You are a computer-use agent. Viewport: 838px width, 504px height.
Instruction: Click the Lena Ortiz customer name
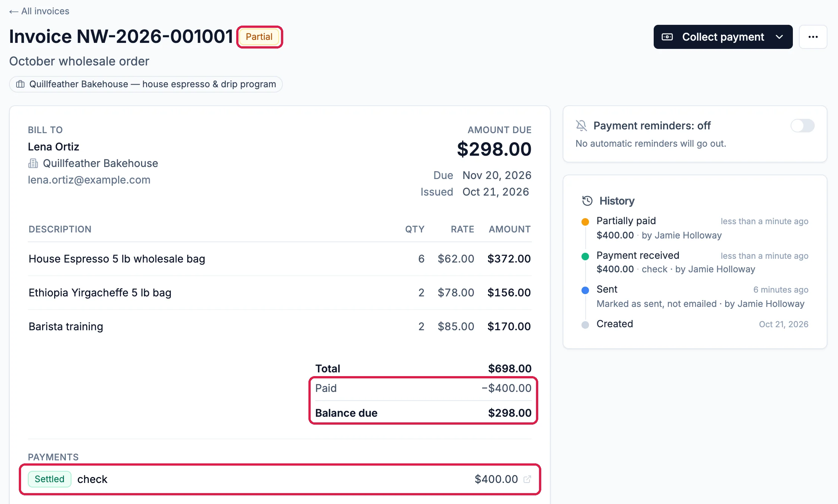(x=53, y=147)
